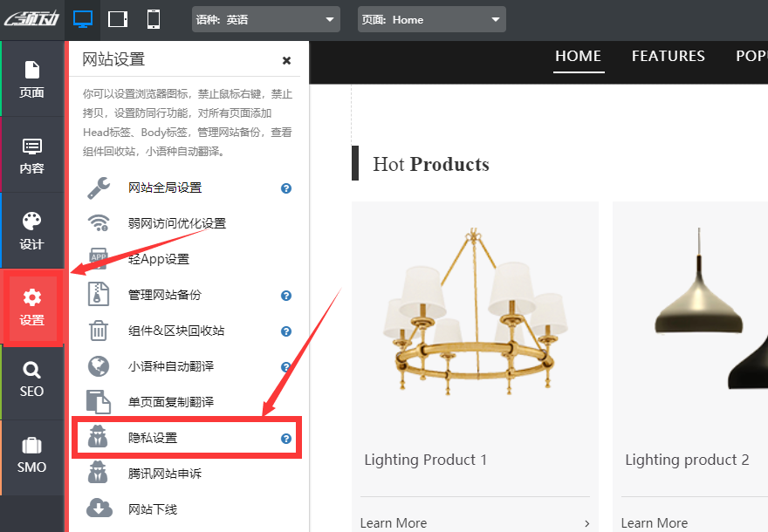This screenshot has height=532, width=768.
Task: Select 管理网站备份 entry
Action: [164, 295]
